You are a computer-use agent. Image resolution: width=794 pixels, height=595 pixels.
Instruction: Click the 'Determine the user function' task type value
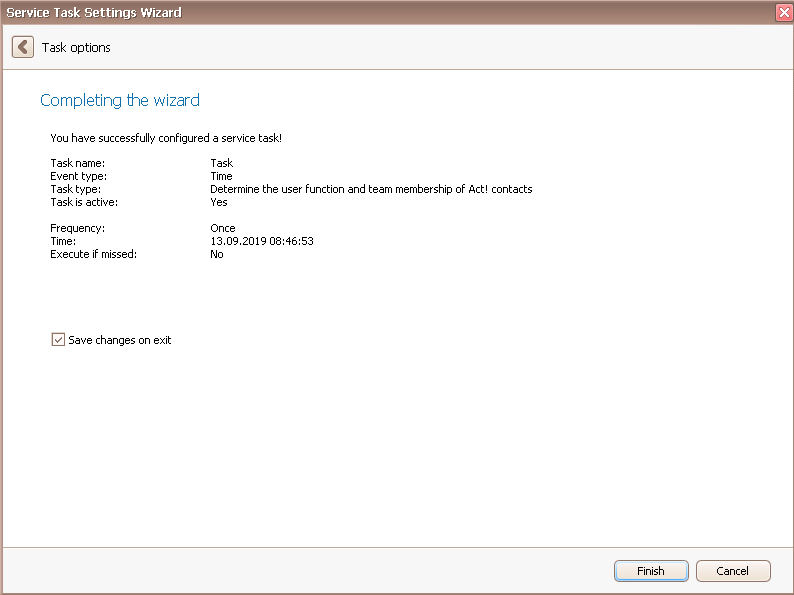pyautogui.click(x=371, y=189)
